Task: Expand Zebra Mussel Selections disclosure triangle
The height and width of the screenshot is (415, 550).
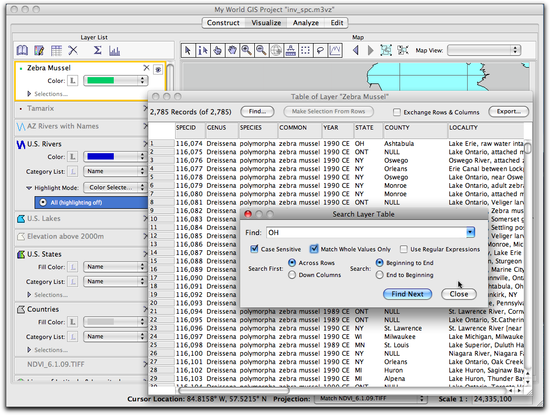Action: click(x=29, y=94)
